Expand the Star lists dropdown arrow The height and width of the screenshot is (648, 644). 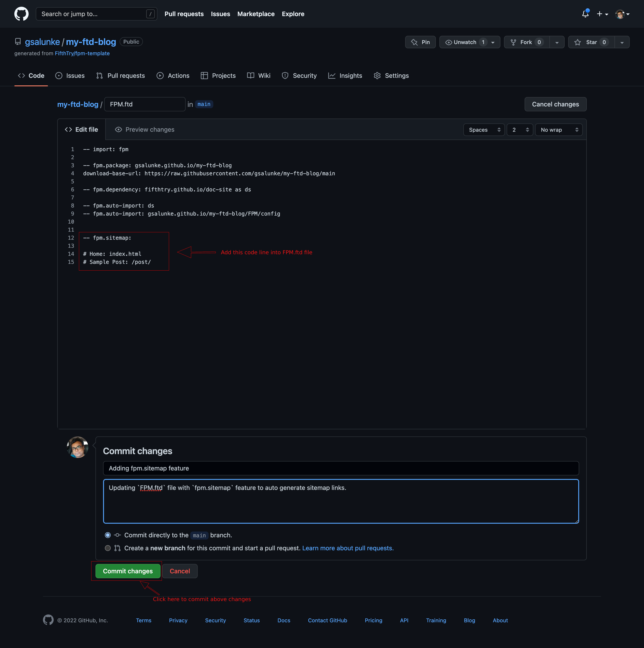point(622,42)
